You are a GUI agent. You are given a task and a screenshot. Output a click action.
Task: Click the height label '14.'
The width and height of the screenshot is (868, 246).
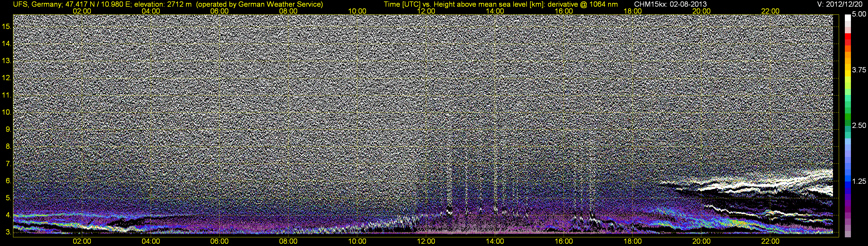7,43
